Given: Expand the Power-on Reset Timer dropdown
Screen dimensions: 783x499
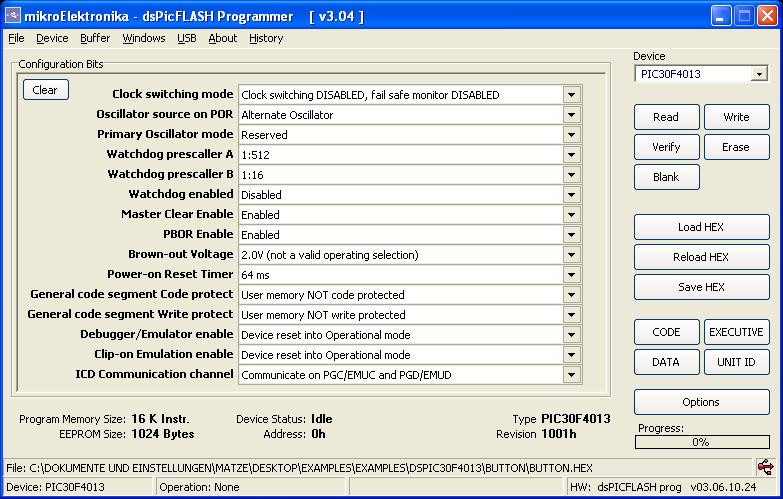Looking at the screenshot, I should point(571,275).
